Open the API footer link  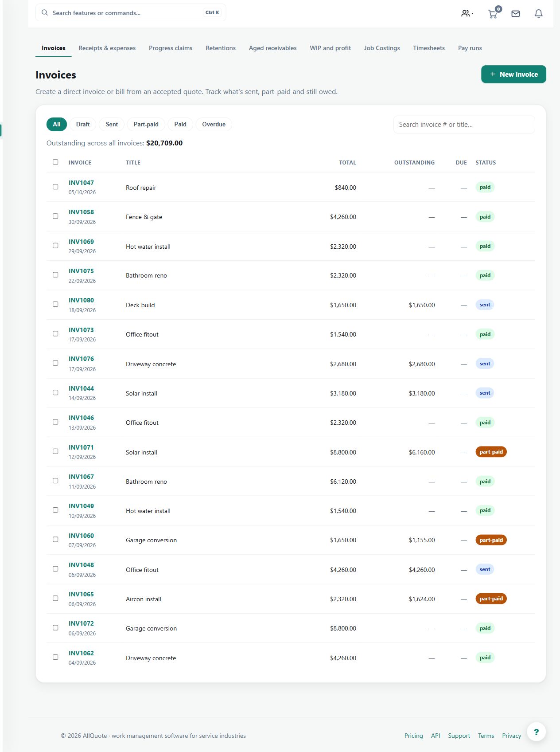point(436,736)
